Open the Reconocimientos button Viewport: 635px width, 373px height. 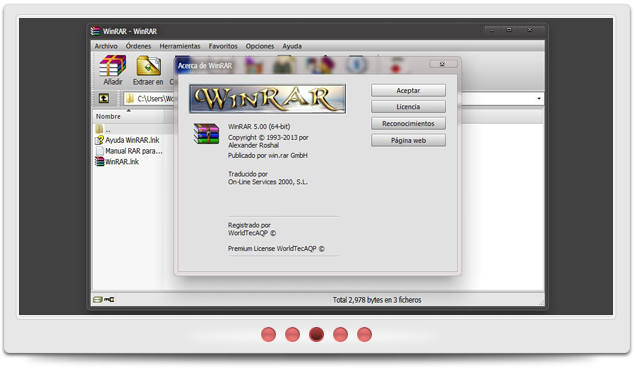[x=408, y=124]
